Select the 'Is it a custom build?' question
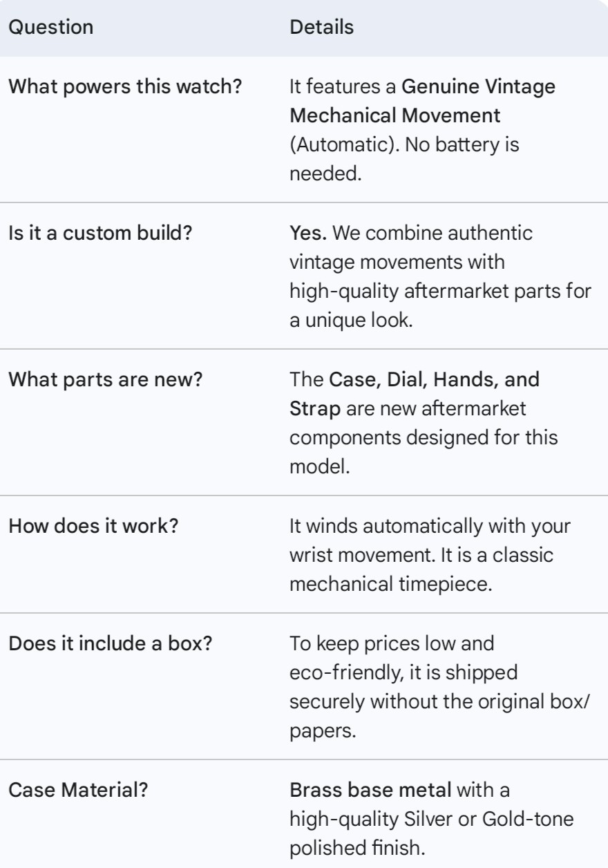Screen dimensions: 608x868 pos(99,233)
